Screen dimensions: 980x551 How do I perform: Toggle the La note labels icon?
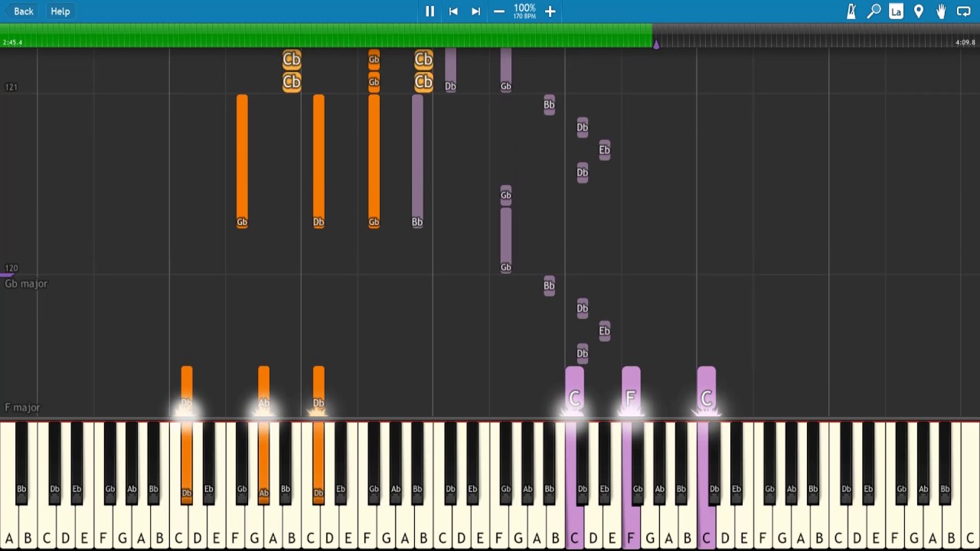[896, 11]
